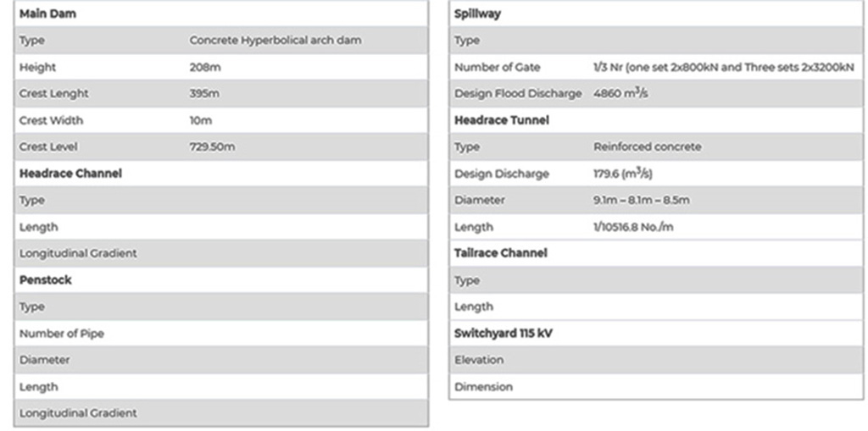The image size is (868, 431).
Task: Select the 9.1m – 8.1m – 8.5m diameter value
Action: (641, 200)
